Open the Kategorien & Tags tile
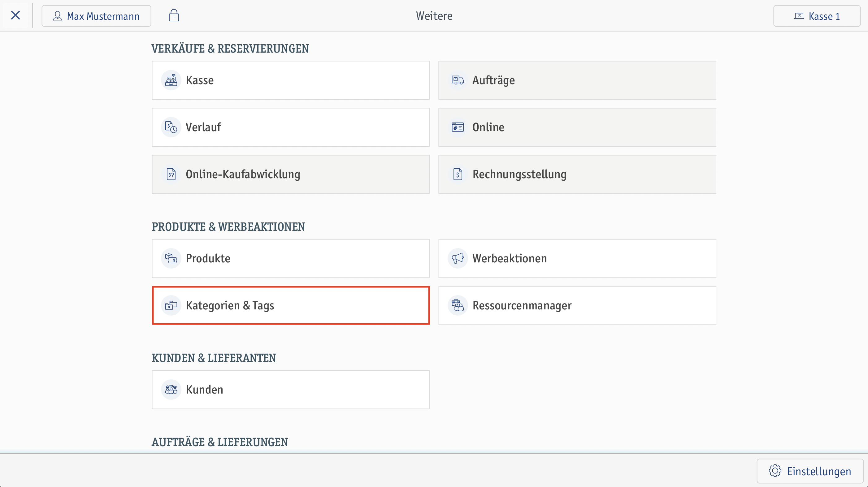Screen dimensions: 868x487 (291, 305)
